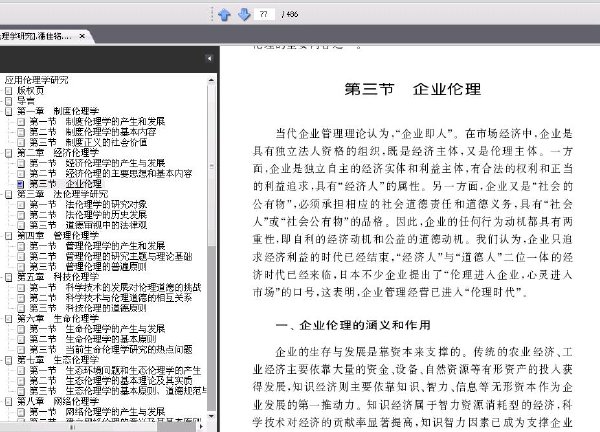The height and width of the screenshot is (432, 600).
Task: Open bookmark 当前生命伦理学研究的热点问题
Action: pos(111,349)
